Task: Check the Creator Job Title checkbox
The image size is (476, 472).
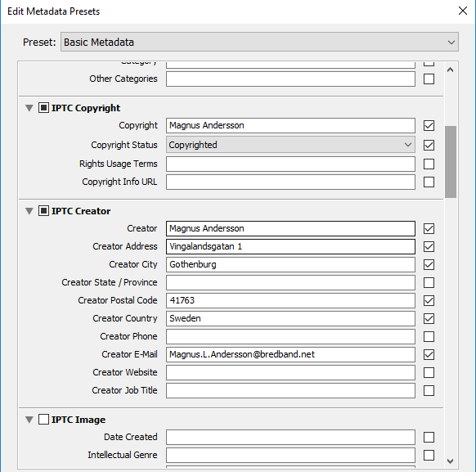Action: click(429, 391)
